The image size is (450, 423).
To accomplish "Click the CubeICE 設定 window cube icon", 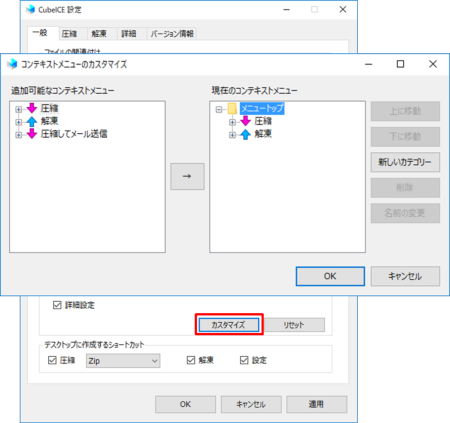I will coord(31,9).
